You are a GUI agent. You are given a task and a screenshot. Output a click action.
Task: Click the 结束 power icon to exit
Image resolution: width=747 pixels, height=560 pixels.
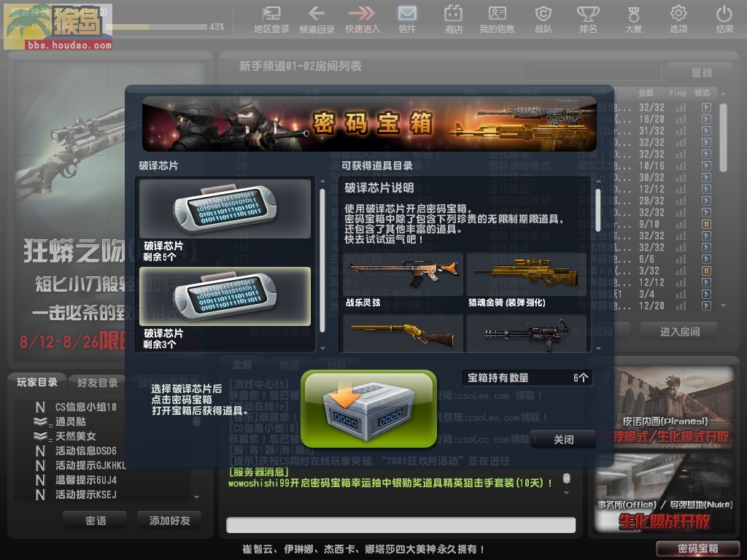724,20
